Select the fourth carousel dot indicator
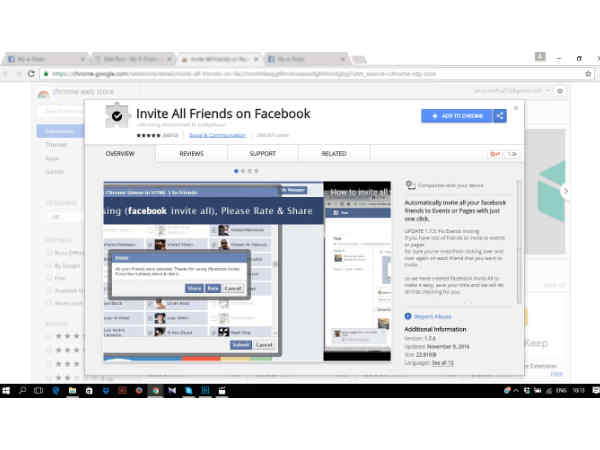The image size is (600, 450). tap(256, 171)
